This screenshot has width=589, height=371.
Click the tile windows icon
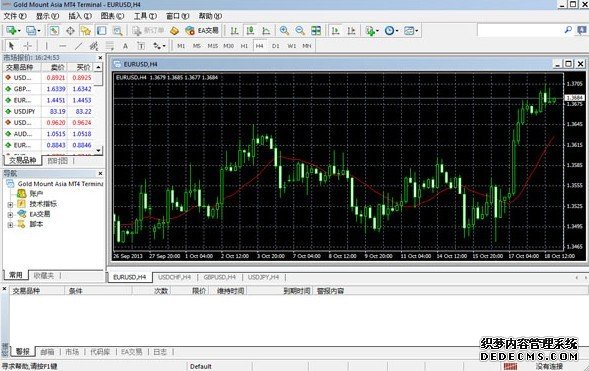coord(316,31)
